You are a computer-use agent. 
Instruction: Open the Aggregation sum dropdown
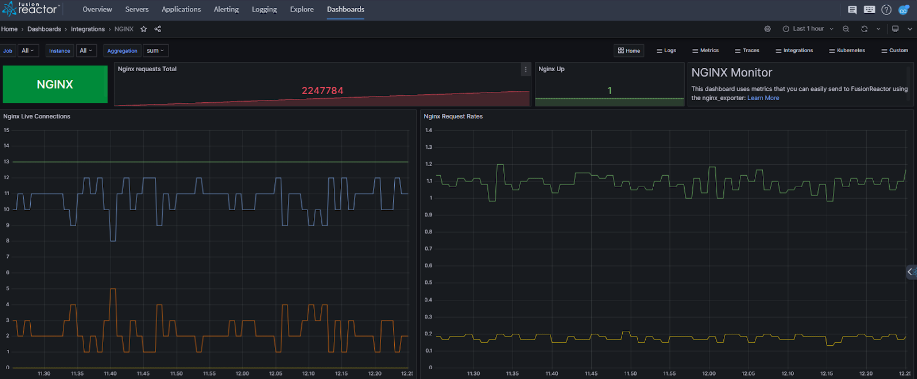click(156, 51)
